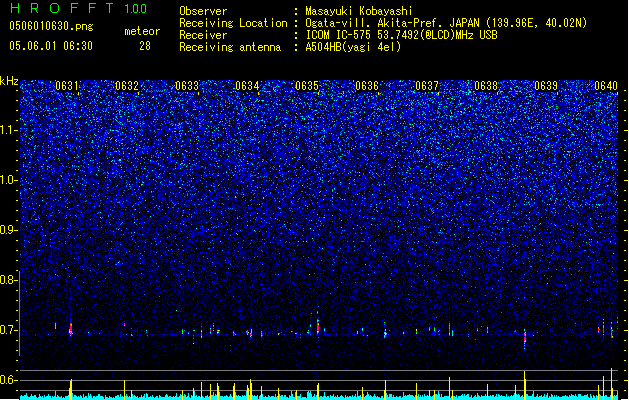Click the 0634 time marker
Image resolution: width=629 pixels, height=400 pixels.
click(247, 86)
